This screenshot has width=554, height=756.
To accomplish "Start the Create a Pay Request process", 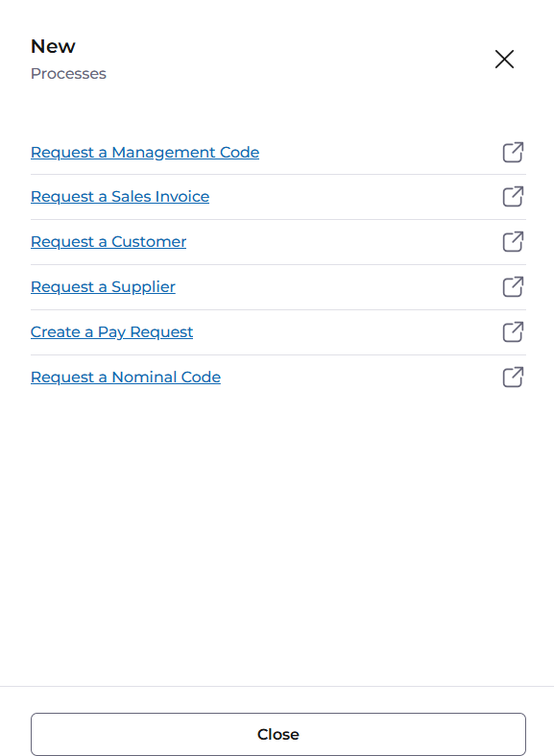I will tap(111, 332).
